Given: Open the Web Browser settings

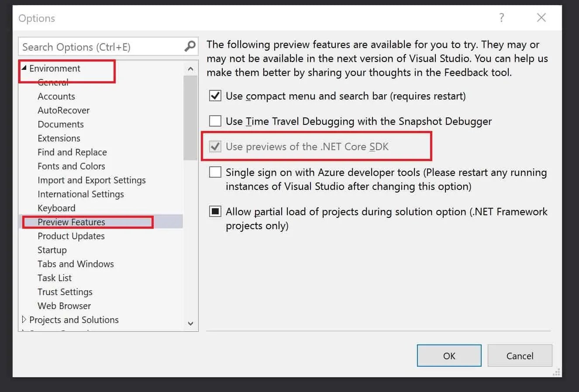Looking at the screenshot, I should point(64,306).
